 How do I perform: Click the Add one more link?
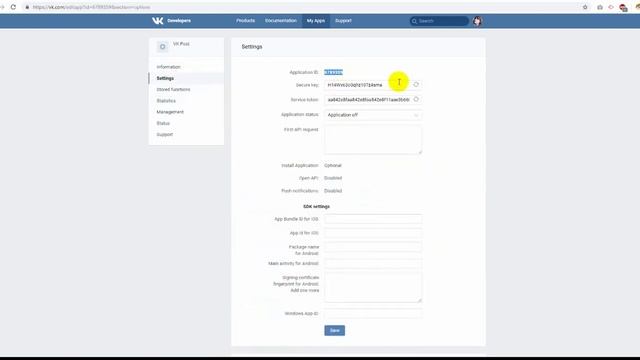point(304,290)
